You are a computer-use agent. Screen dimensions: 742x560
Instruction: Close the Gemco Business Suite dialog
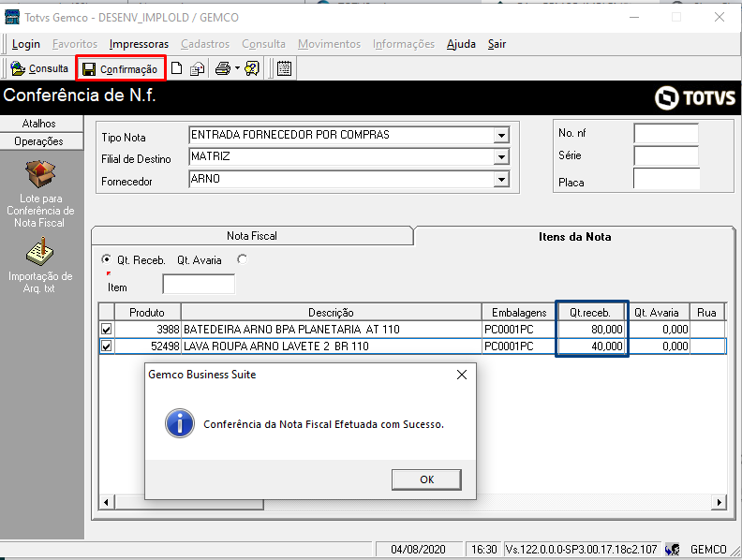click(462, 375)
